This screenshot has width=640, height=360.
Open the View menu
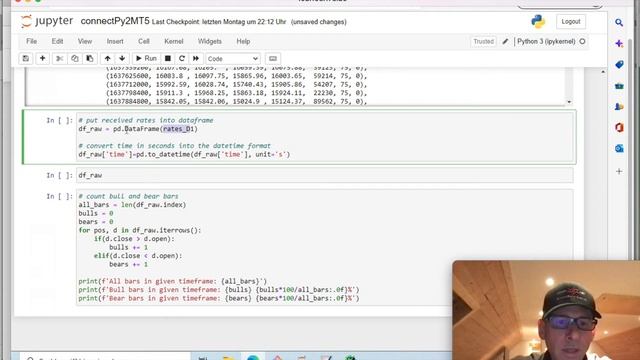85,41
